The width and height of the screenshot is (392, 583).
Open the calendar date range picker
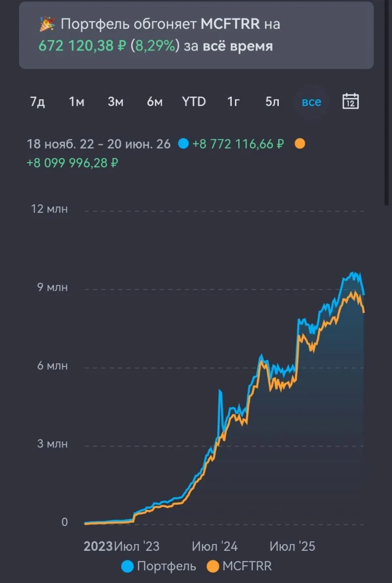pyautogui.click(x=350, y=101)
